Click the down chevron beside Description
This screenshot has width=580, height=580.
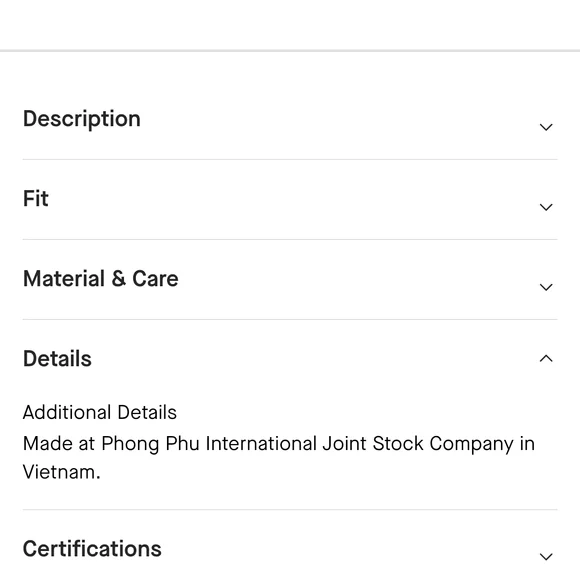point(546,127)
